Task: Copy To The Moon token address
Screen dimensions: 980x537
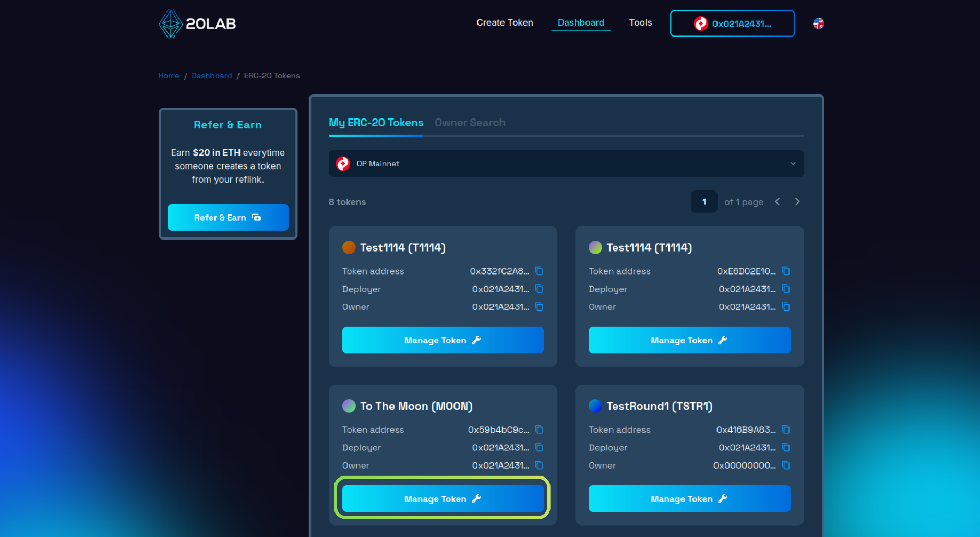Action: pyautogui.click(x=539, y=429)
